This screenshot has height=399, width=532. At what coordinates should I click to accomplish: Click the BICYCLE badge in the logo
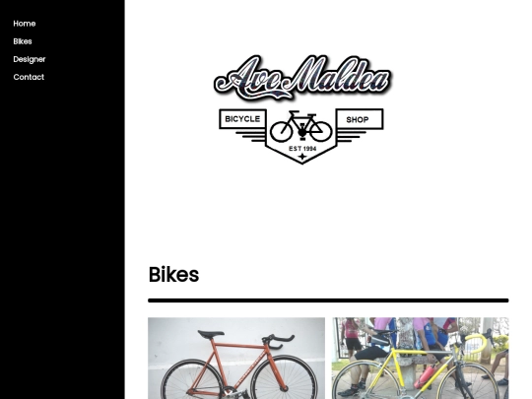coord(242,119)
